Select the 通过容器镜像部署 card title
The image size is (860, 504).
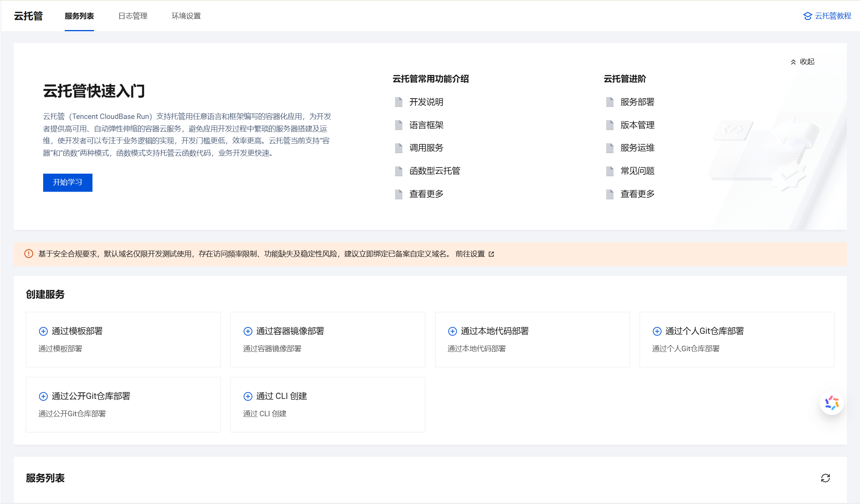pyautogui.click(x=290, y=331)
